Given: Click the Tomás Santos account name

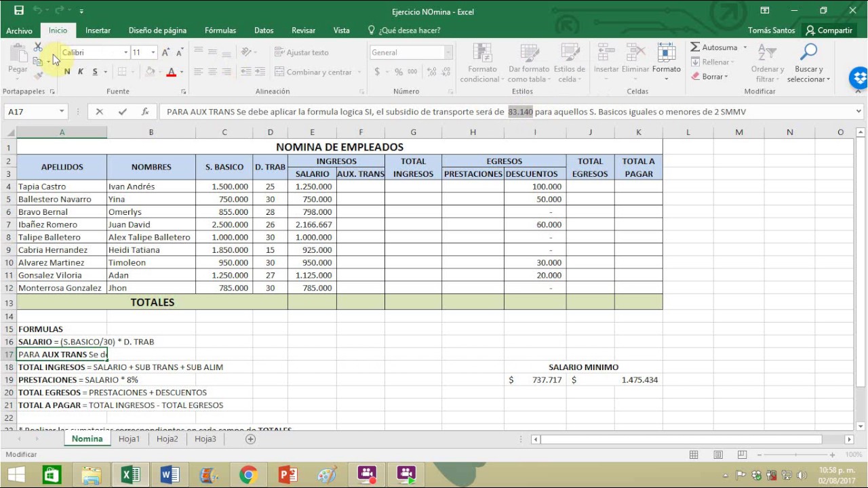Looking at the screenshot, I should click(772, 30).
